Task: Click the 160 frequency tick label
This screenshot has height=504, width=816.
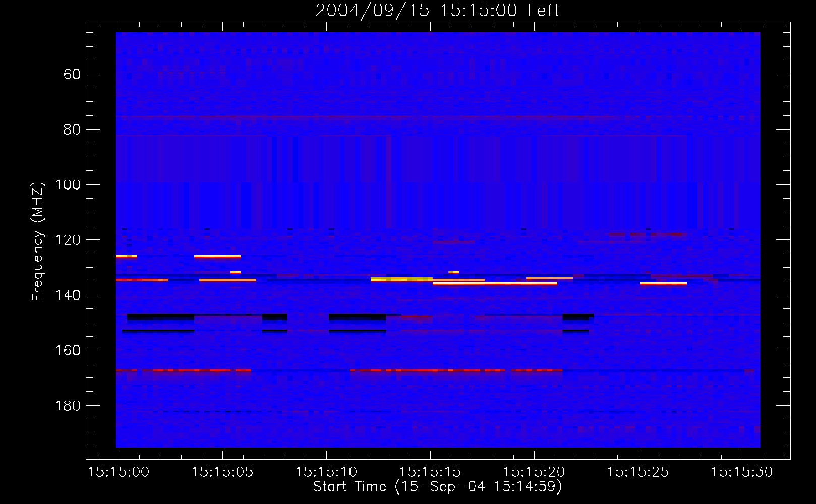Action: (x=68, y=350)
